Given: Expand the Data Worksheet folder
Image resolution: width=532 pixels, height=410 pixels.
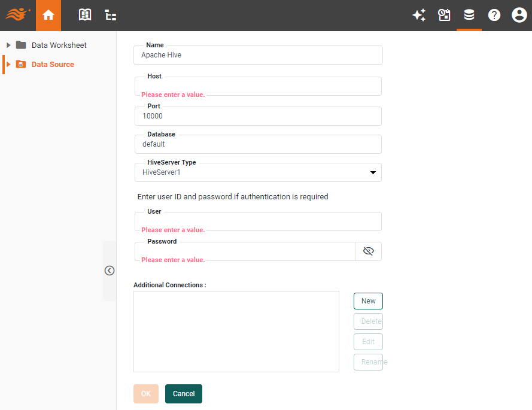Looking at the screenshot, I should [x=8, y=45].
